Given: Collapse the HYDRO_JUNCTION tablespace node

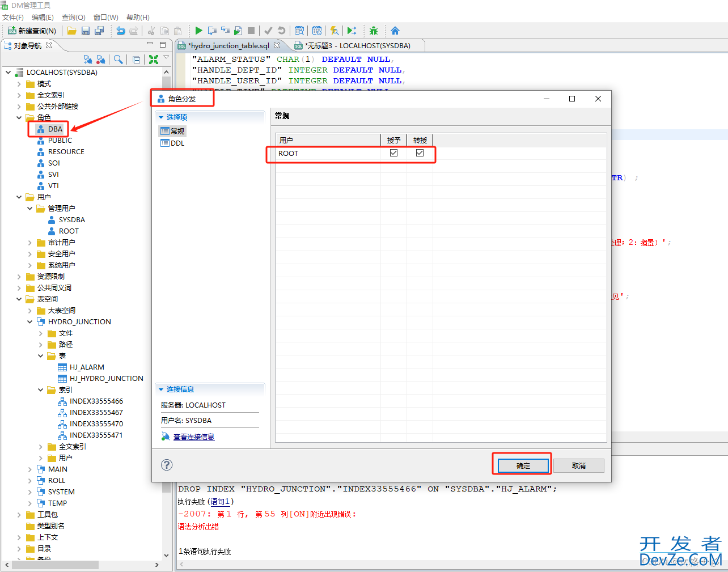Looking at the screenshot, I should tap(29, 322).
